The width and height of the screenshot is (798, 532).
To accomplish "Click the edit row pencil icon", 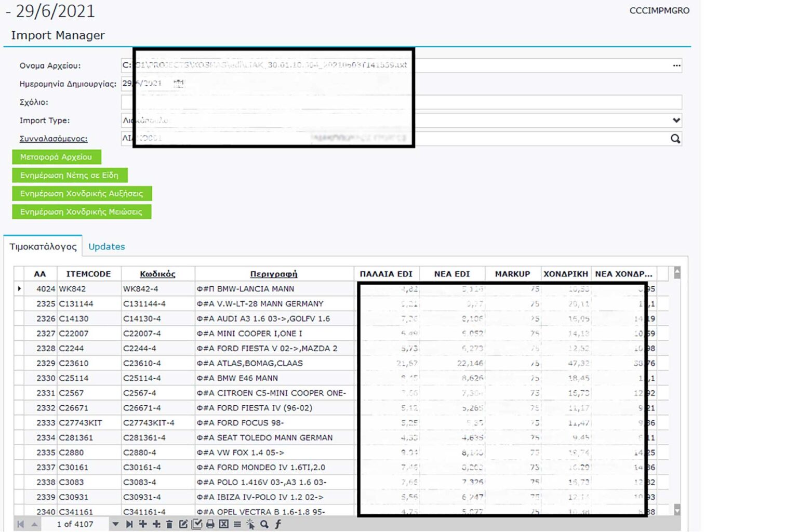I will tap(183, 524).
